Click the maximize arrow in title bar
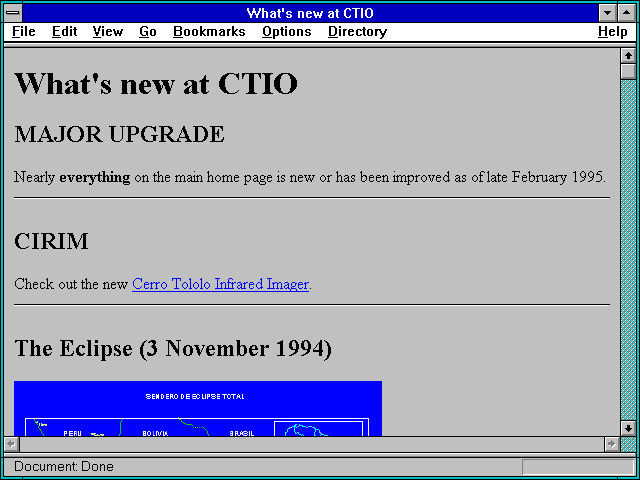The width and height of the screenshot is (640, 480). [x=627, y=13]
